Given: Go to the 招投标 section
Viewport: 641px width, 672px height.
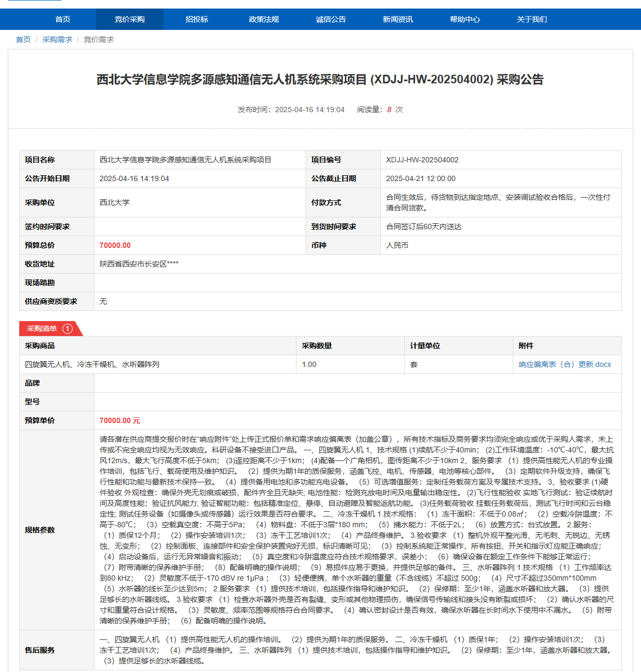Looking at the screenshot, I should (x=197, y=19).
